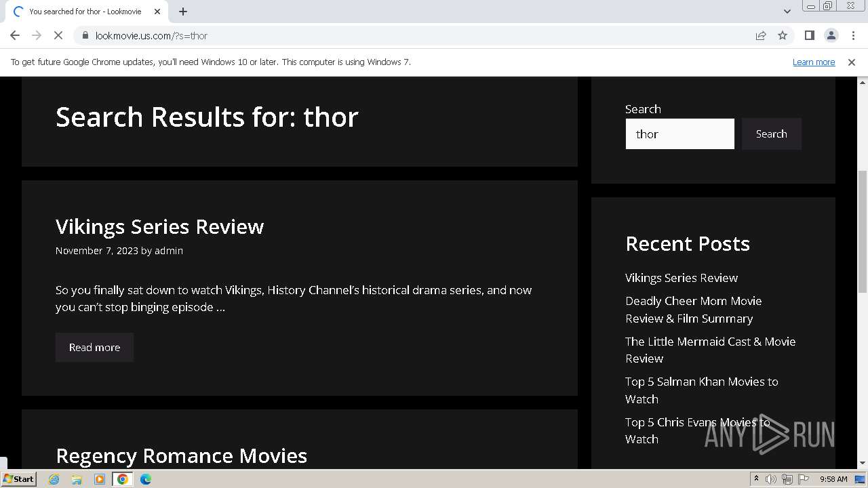This screenshot has width=868, height=488.
Task: Close the Lookmovie tab
Action: pyautogui.click(x=157, y=12)
